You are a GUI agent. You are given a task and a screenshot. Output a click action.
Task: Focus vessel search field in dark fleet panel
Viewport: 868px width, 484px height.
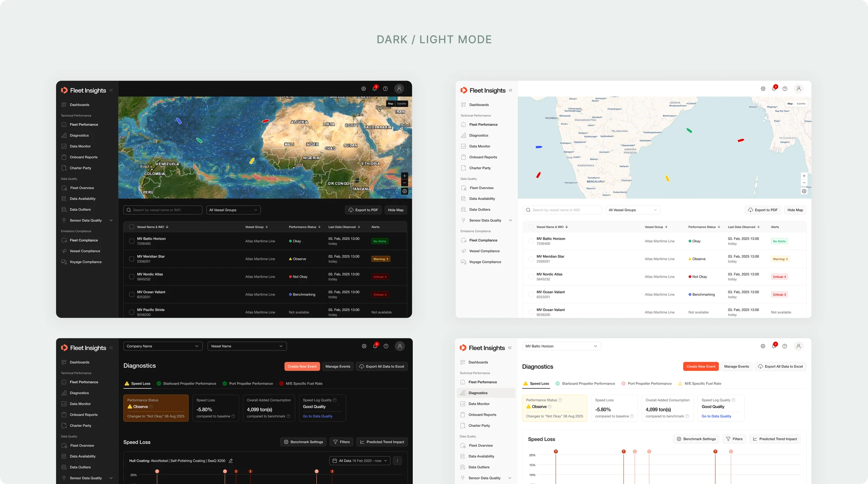(163, 210)
